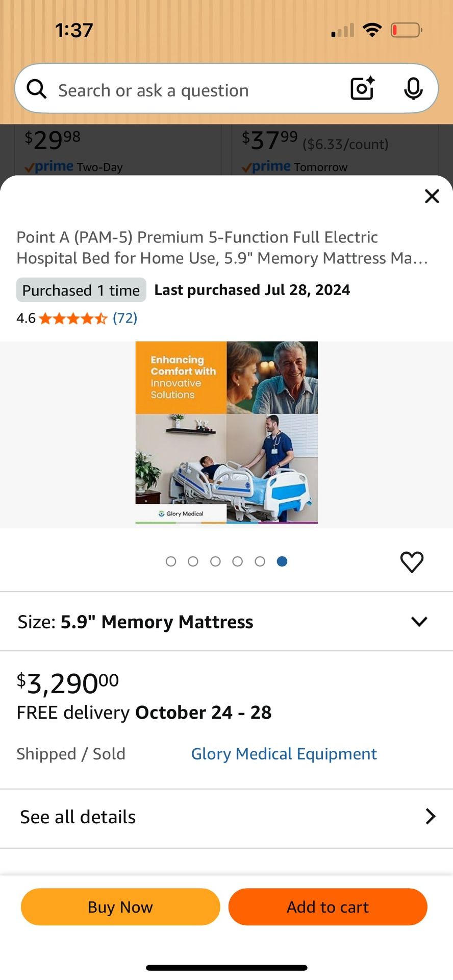This screenshot has width=453, height=980.
Task: Add the hospital bed to your wish list heart
Action: 412,561
